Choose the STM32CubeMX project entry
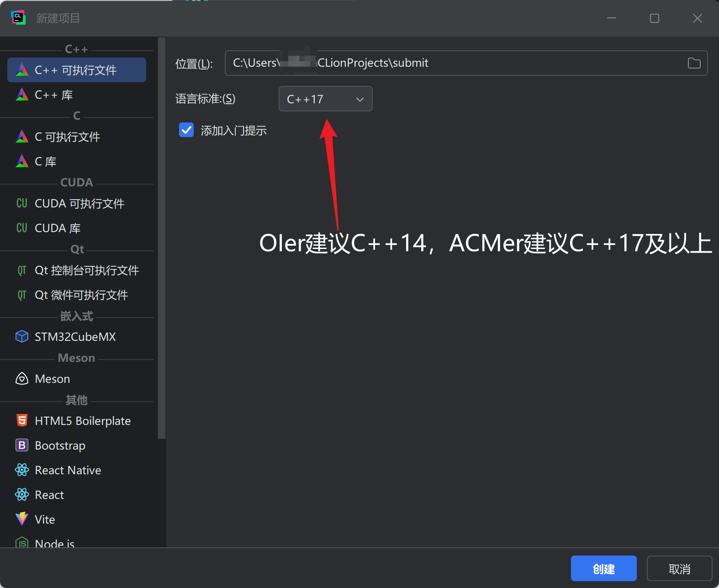Image resolution: width=719 pixels, height=588 pixels. 77,337
